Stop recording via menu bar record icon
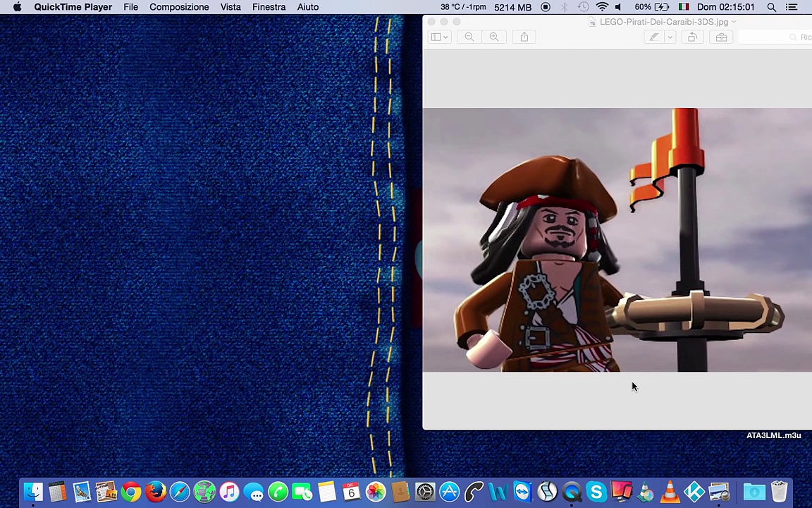 tap(546, 7)
